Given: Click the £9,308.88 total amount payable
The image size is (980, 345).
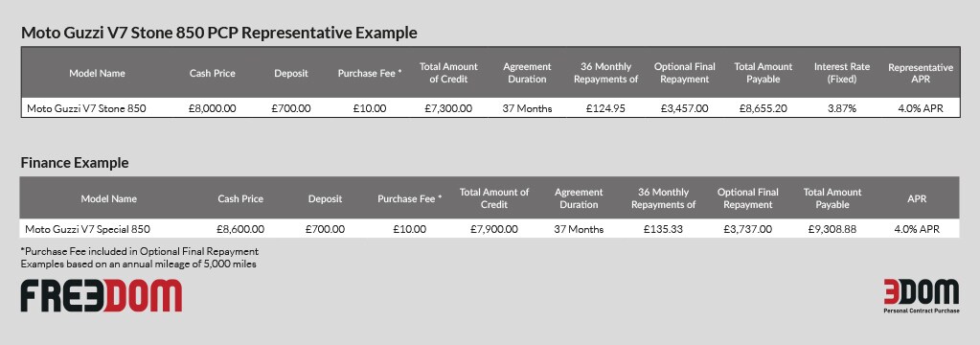Looking at the screenshot, I should pyautogui.click(x=832, y=229).
